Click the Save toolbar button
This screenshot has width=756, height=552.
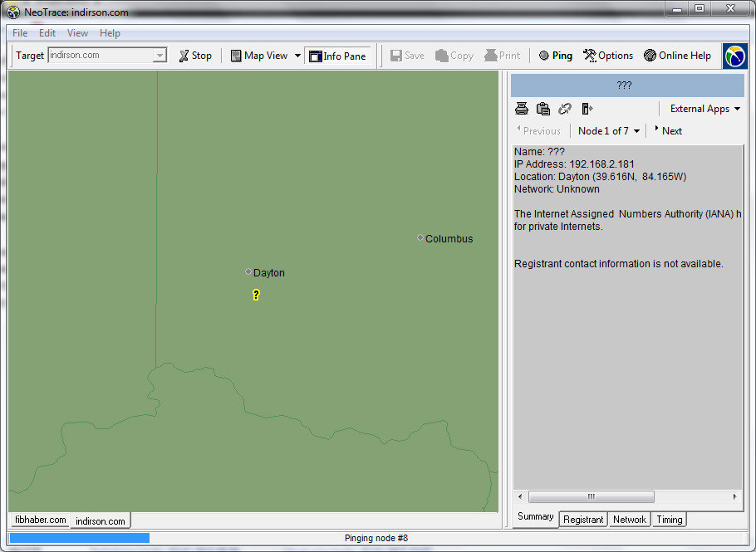407,56
